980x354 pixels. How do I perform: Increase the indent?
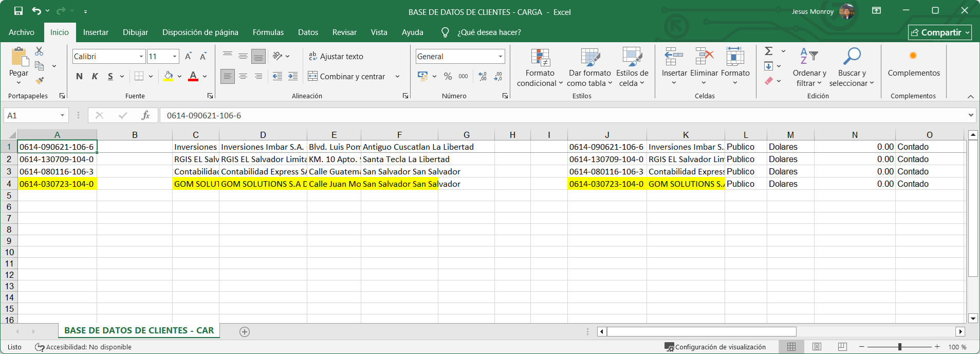pyautogui.click(x=293, y=76)
